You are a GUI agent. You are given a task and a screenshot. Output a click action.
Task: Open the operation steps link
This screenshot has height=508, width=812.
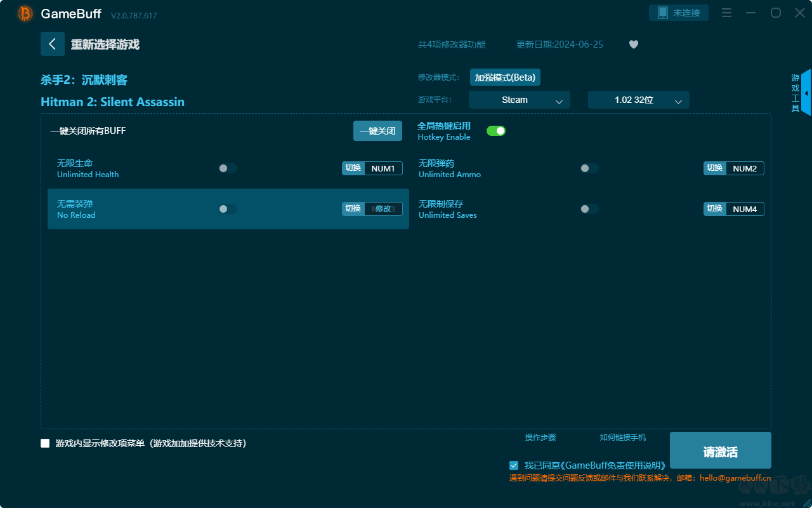tap(540, 438)
